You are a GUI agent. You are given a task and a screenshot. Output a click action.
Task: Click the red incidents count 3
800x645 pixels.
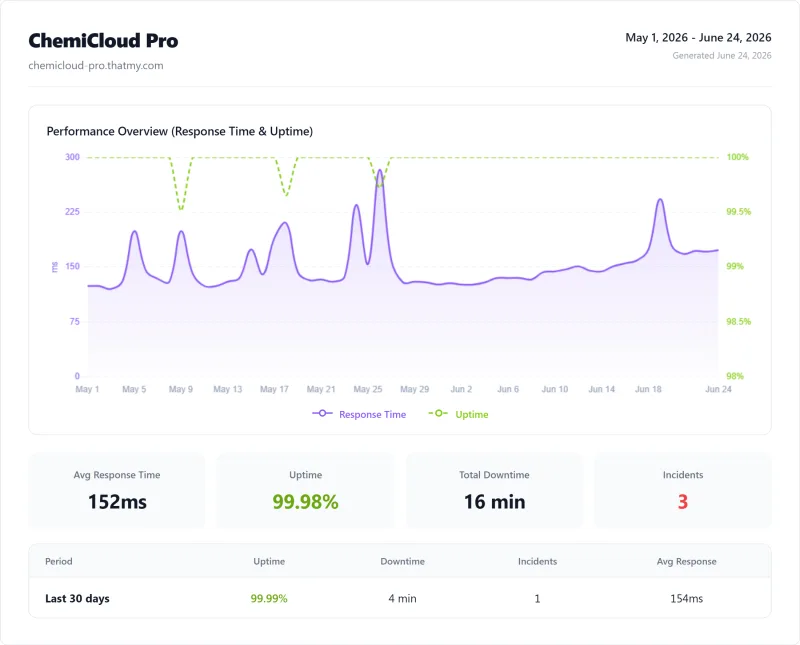coord(683,502)
